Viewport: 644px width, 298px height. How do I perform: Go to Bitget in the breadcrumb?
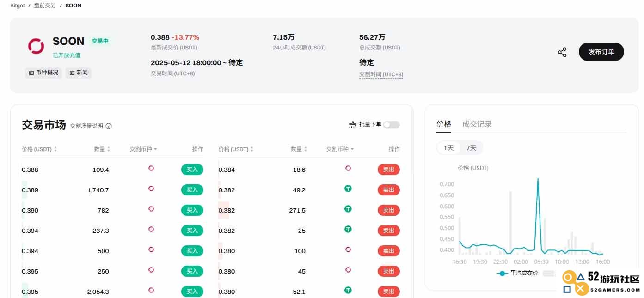(18, 6)
